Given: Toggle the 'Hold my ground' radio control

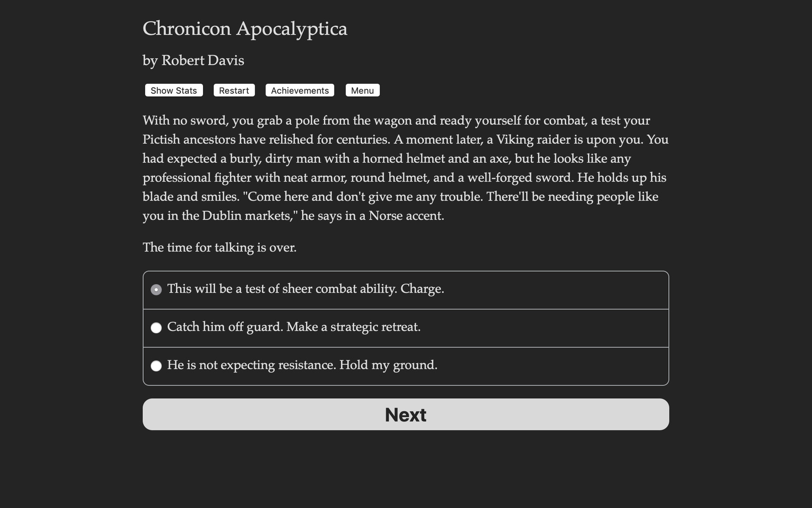Looking at the screenshot, I should coord(156,366).
